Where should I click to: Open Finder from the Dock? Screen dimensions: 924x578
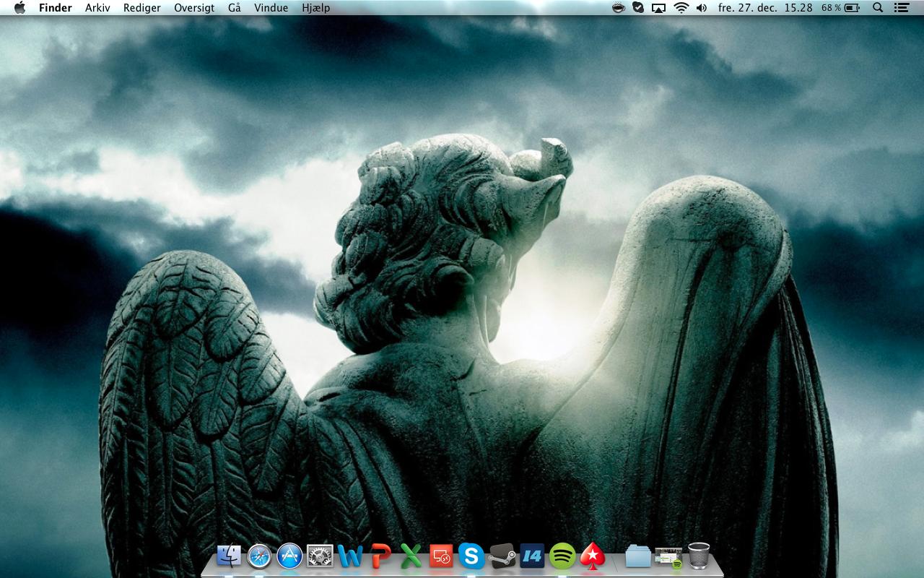click(x=229, y=556)
